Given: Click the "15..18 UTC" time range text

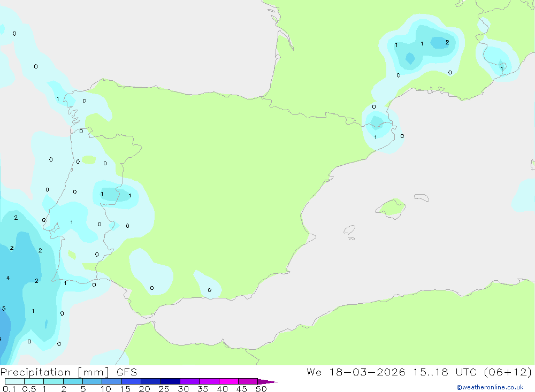Looking at the screenshot, I should click(x=445, y=372).
